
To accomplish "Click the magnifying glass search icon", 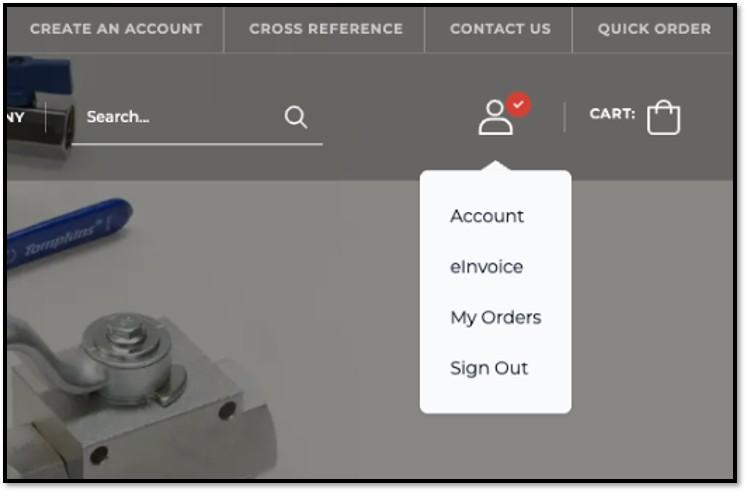I will coord(296,117).
